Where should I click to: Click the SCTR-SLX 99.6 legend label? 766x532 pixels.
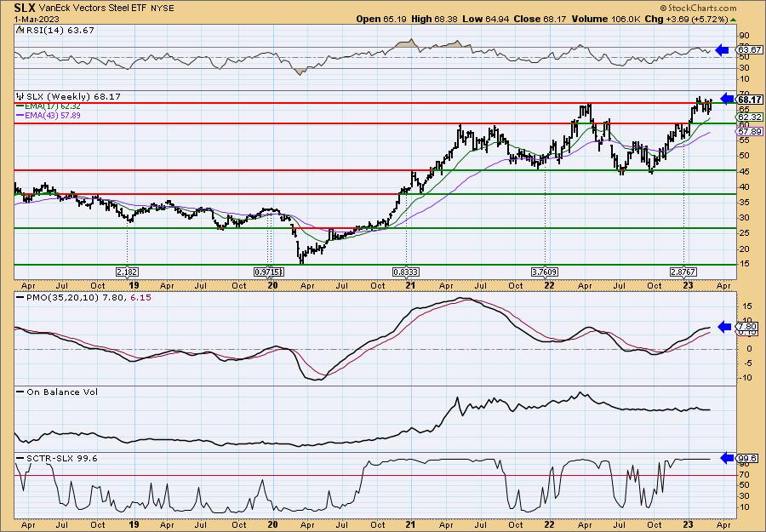[x=61, y=458]
